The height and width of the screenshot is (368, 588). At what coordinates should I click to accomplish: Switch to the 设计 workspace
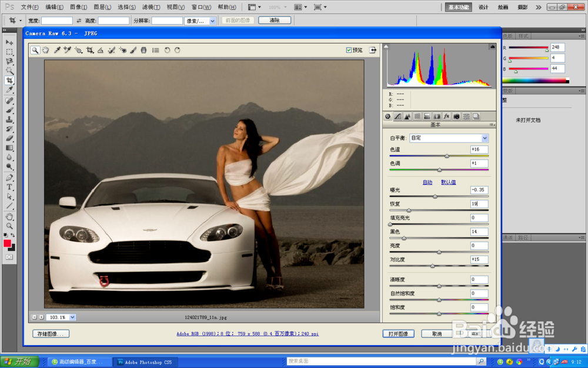tap(483, 7)
